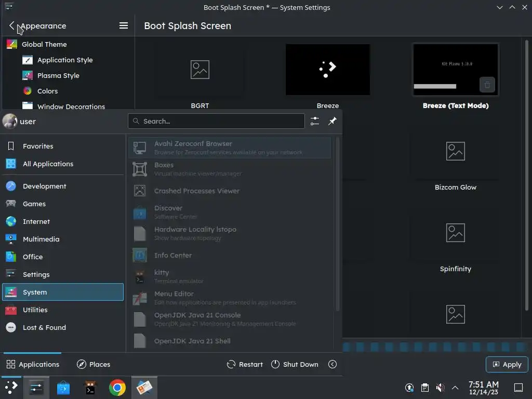Switch to the Applications tab in launcher

click(x=33, y=364)
